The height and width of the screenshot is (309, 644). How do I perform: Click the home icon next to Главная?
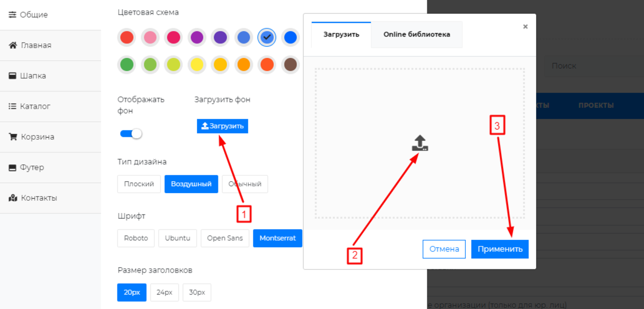pos(13,45)
